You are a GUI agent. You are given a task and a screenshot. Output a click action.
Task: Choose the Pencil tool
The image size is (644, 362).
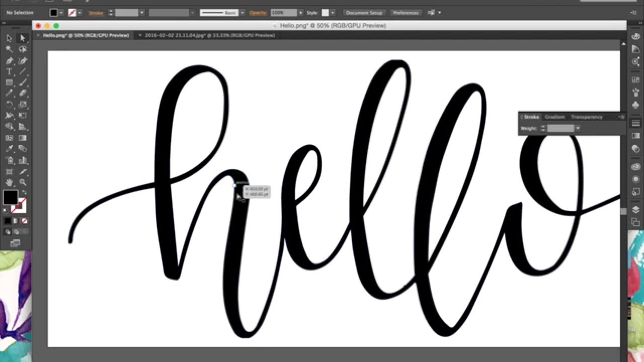tap(9, 94)
